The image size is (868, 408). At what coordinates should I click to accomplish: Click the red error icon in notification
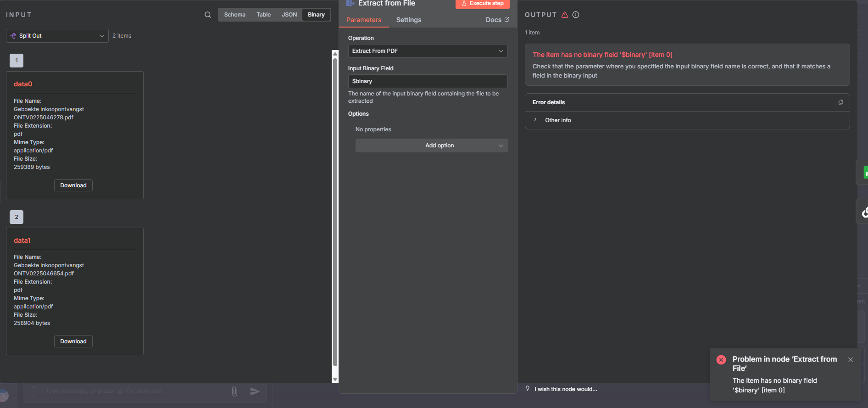[721, 360]
